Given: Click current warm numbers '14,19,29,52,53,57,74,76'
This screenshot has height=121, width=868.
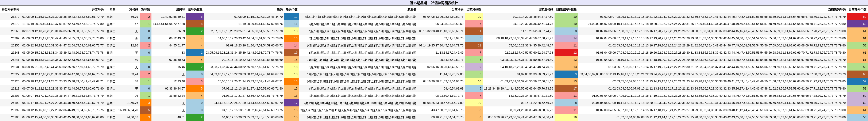Looking at the screenshot, I should click(x=537, y=31).
